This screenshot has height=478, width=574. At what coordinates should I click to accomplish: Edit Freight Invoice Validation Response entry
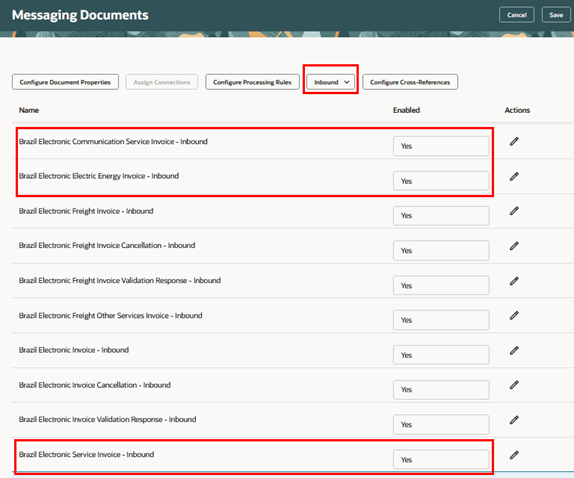514,281
